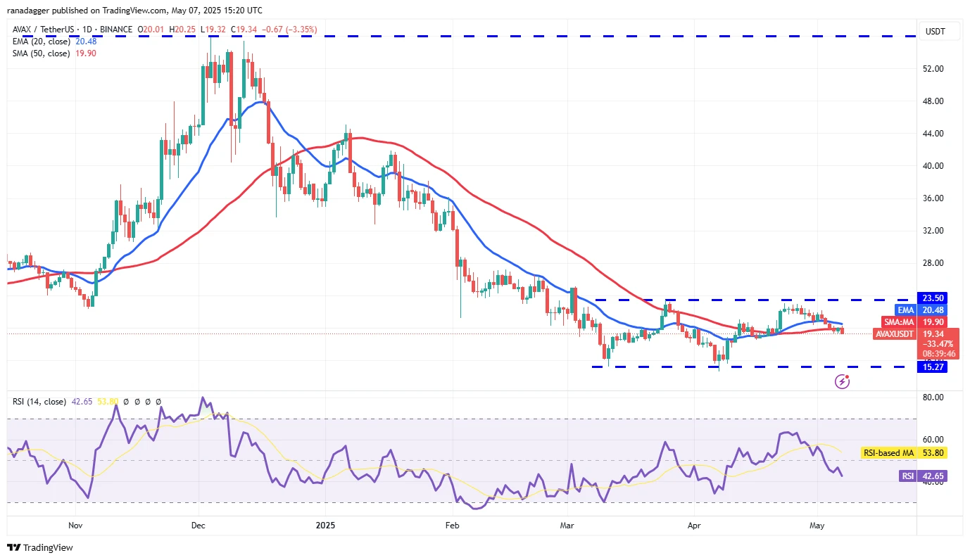Image resolution: width=970 pixels, height=560 pixels.
Task: Click the purple lightning event icon
Action: click(842, 381)
